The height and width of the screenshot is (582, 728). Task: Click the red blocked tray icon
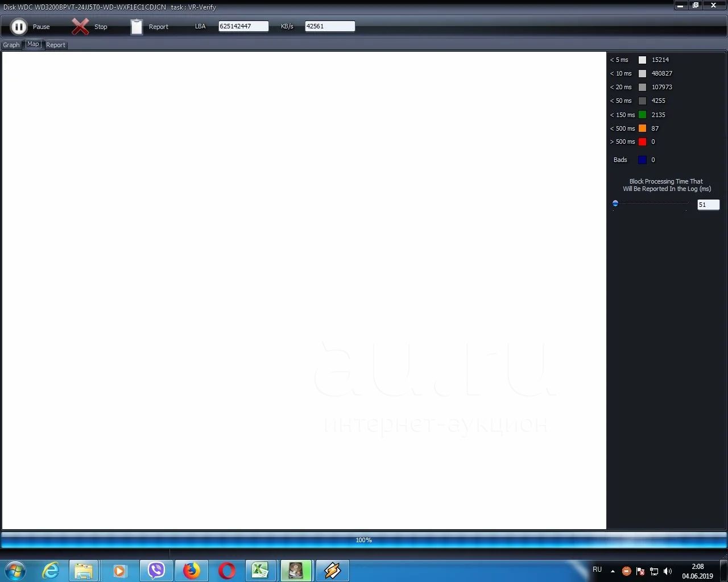(626, 571)
